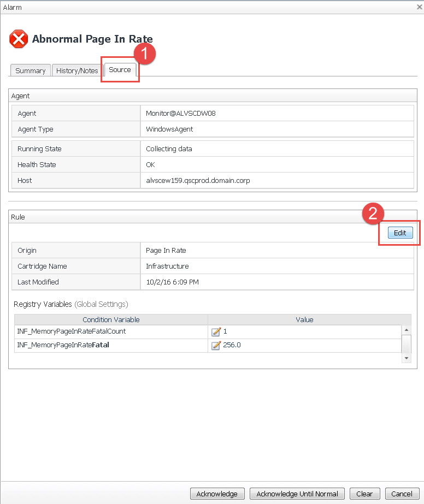424x504 pixels.
Task: Select the Source tab
Action: coord(120,70)
